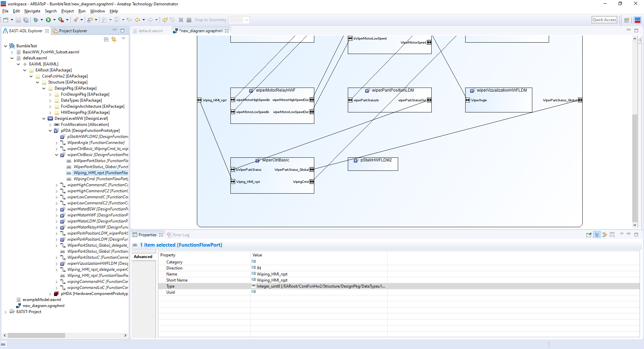644x349 pixels.
Task: Click the grid icon beside Snap to Geometry
Action: click(189, 20)
